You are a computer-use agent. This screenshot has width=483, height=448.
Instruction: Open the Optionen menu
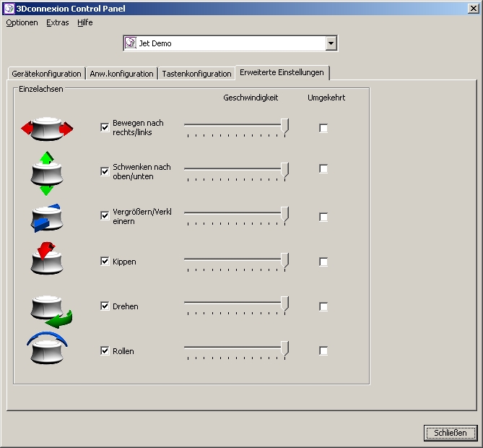pyautogui.click(x=22, y=23)
